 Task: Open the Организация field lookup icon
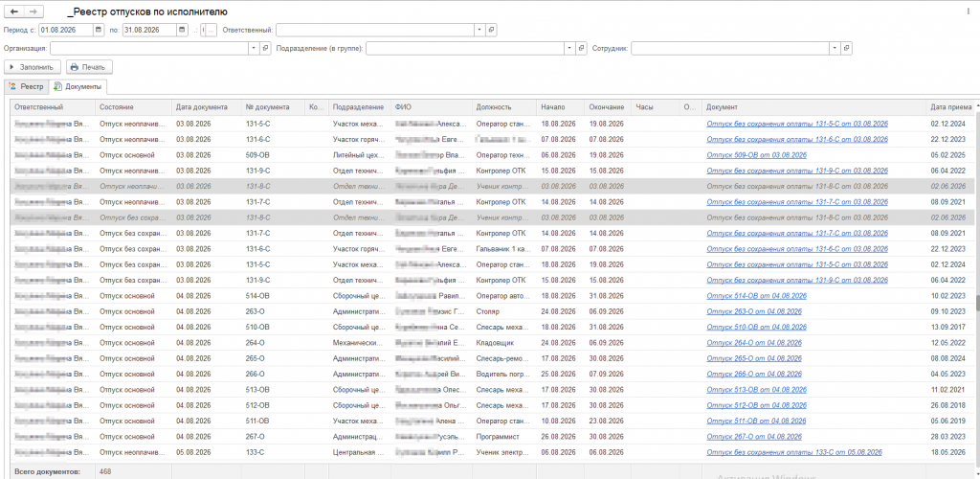tap(266, 48)
